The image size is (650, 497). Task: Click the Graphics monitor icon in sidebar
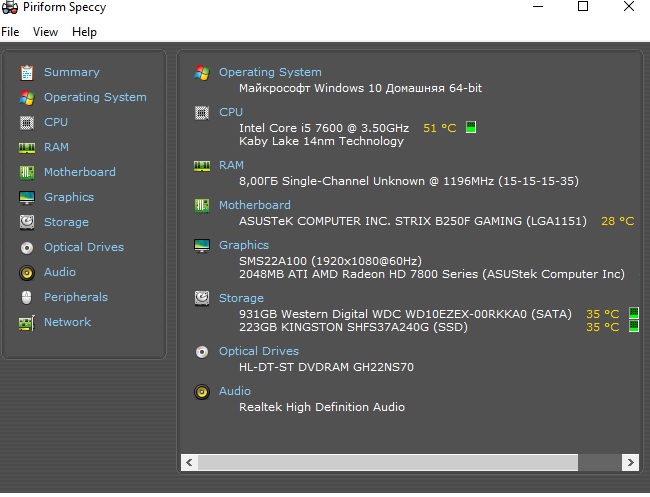coord(27,198)
